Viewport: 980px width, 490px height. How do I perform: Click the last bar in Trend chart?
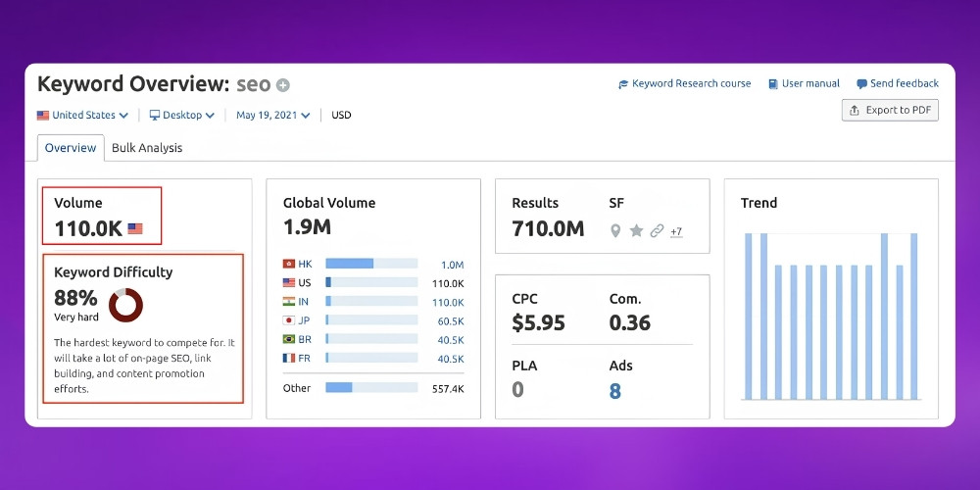(x=913, y=317)
